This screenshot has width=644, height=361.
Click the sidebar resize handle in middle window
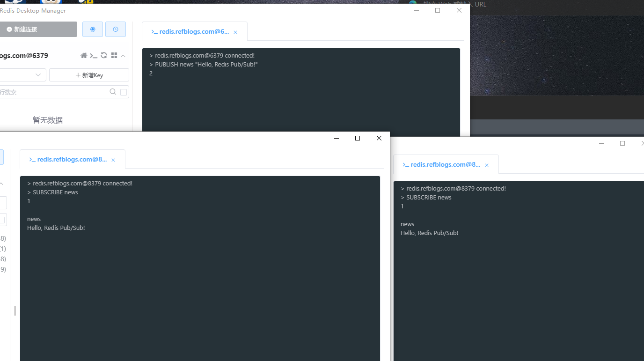[x=15, y=310]
